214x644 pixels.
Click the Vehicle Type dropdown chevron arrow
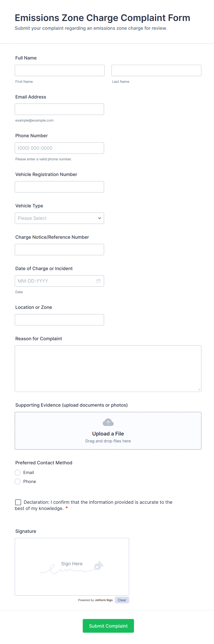click(x=99, y=218)
